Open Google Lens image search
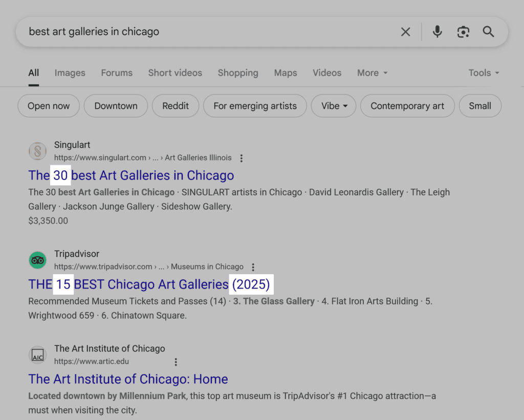 click(x=463, y=32)
